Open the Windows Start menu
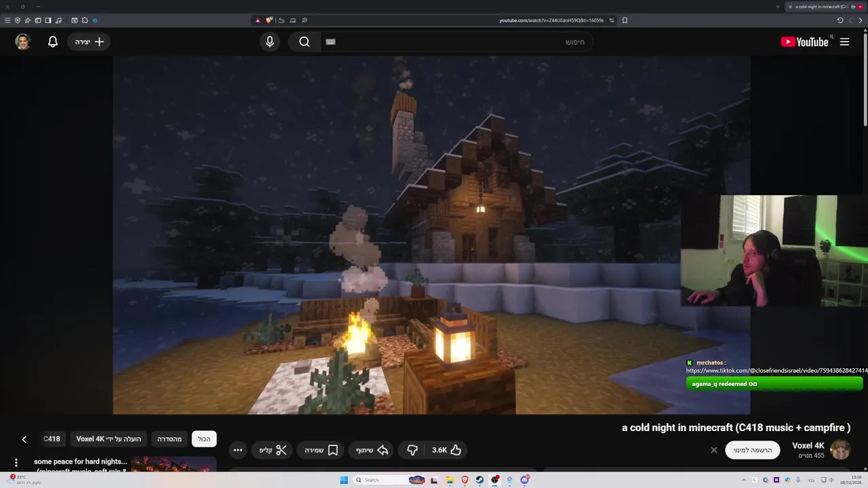The image size is (868, 488). [344, 480]
